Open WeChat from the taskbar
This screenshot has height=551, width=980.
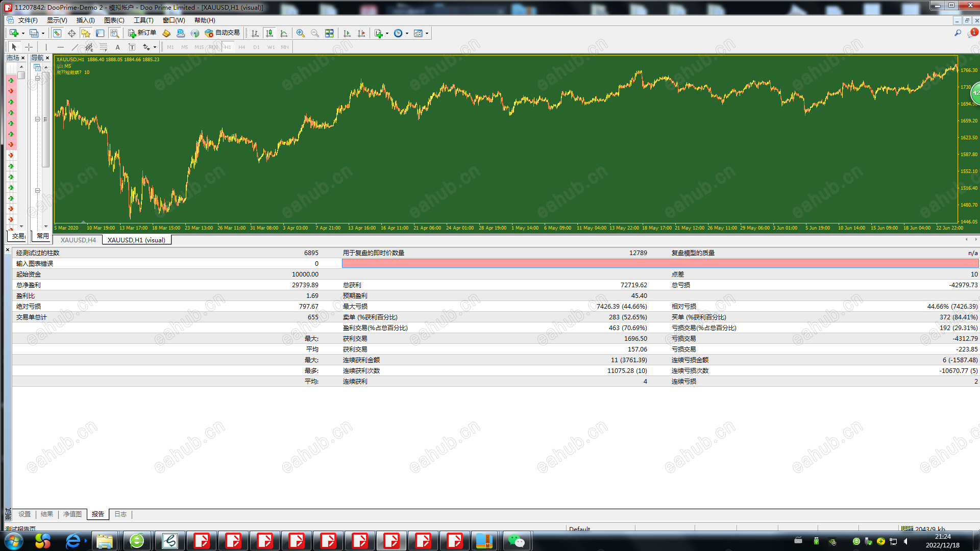[x=516, y=541]
